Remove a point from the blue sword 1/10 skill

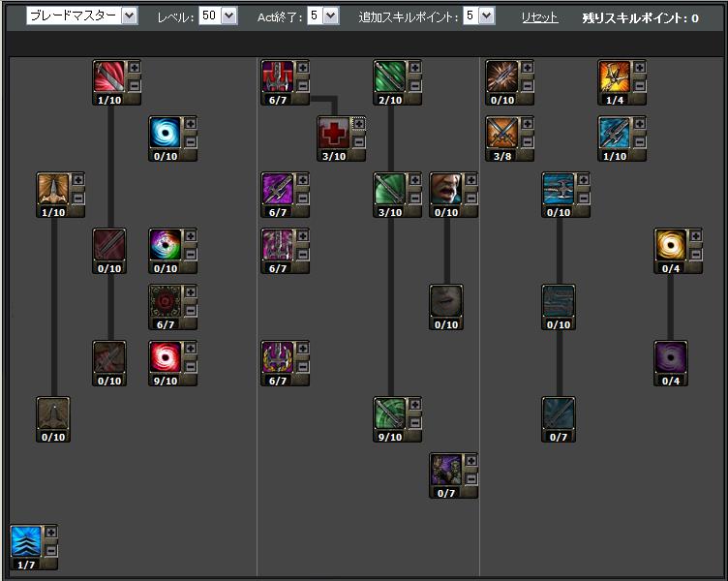click(x=640, y=141)
